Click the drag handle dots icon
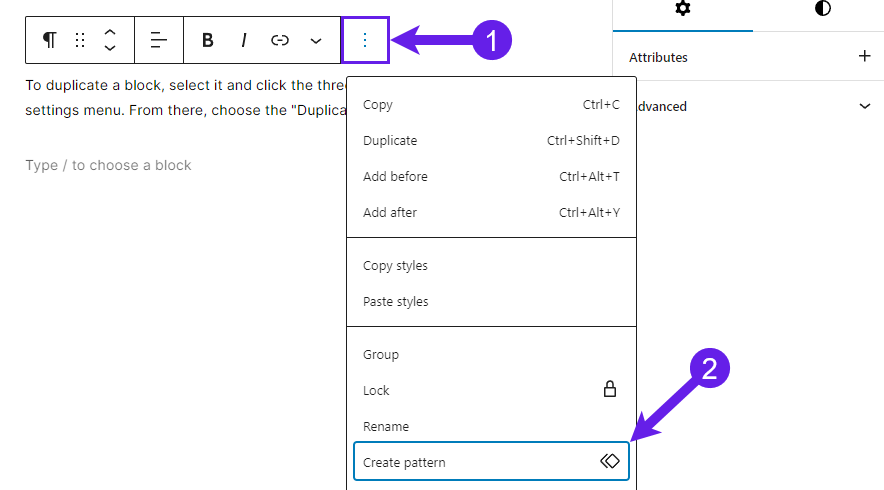 tap(80, 40)
